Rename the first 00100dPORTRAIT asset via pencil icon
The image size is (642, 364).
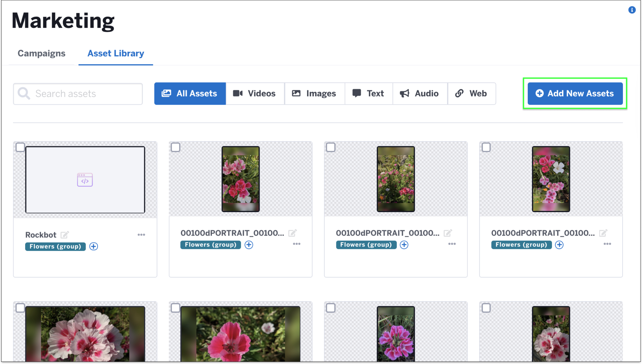pyautogui.click(x=292, y=233)
